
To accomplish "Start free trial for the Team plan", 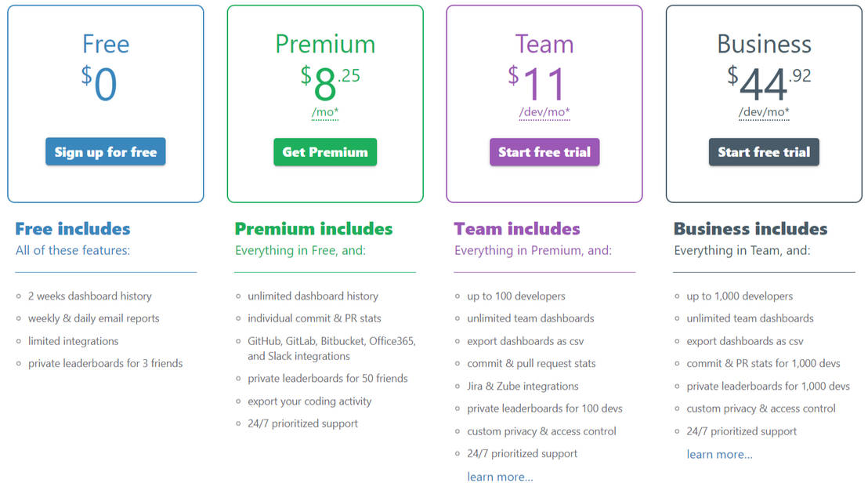I will click(x=544, y=151).
